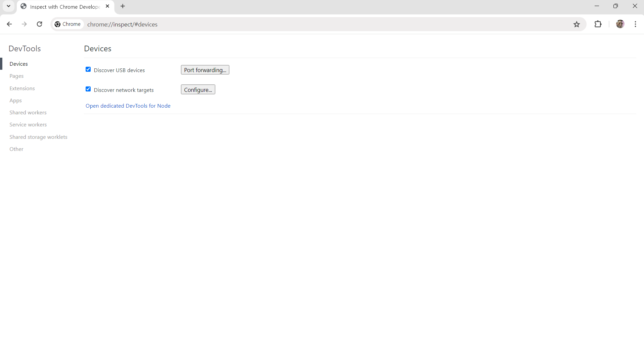Select the Inspect with Chrome Developer tab

[x=65, y=7]
